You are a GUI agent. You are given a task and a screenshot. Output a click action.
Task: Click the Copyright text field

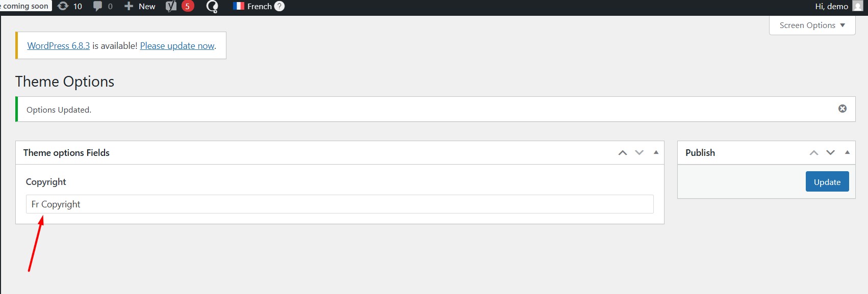pos(339,204)
